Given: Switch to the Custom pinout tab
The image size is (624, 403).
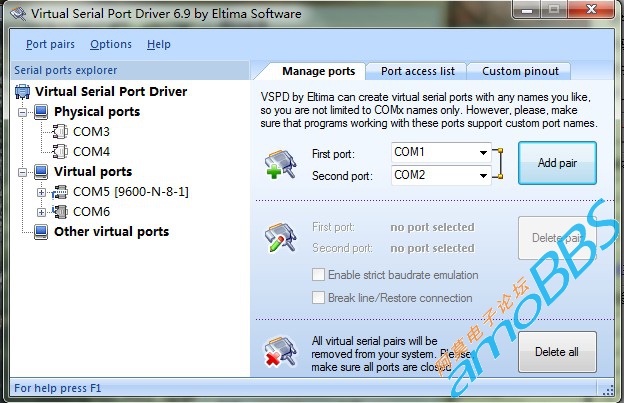Looking at the screenshot, I should 520,71.
